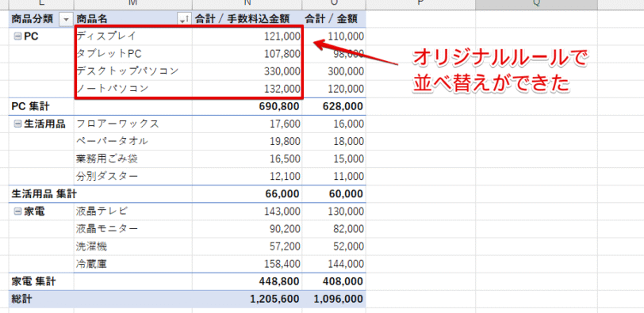Click the subtotal 690,800
The height and width of the screenshot is (313, 644).
279,107
